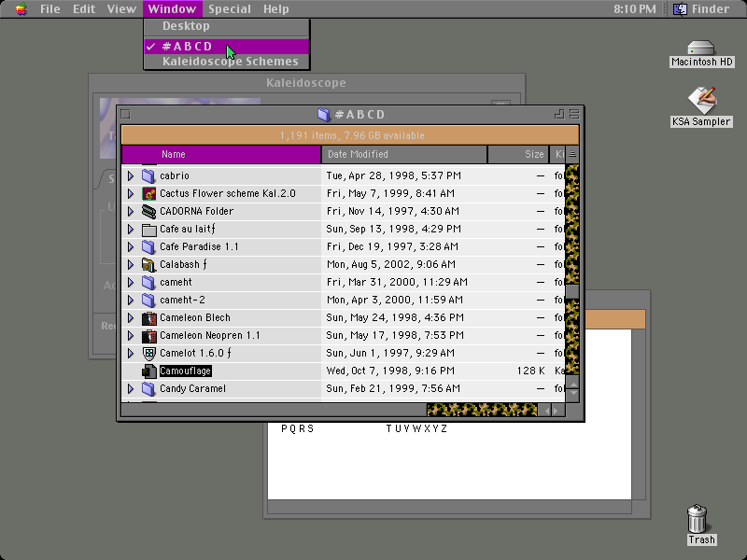Select the Cafe Paradise 1.1 folder icon
This screenshot has width=747, height=560.
(x=148, y=246)
